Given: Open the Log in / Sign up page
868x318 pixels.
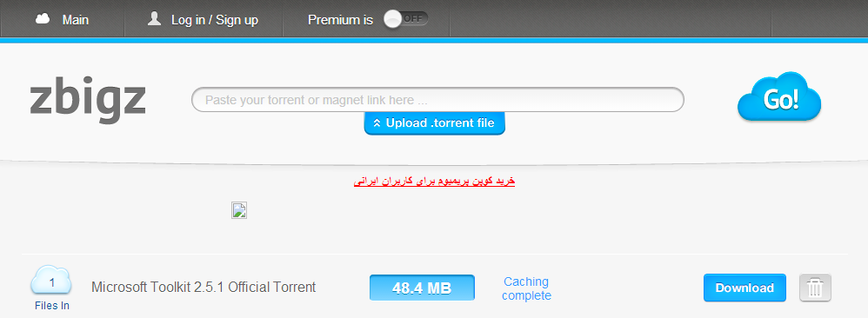Looking at the screenshot, I should pyautogui.click(x=215, y=20).
